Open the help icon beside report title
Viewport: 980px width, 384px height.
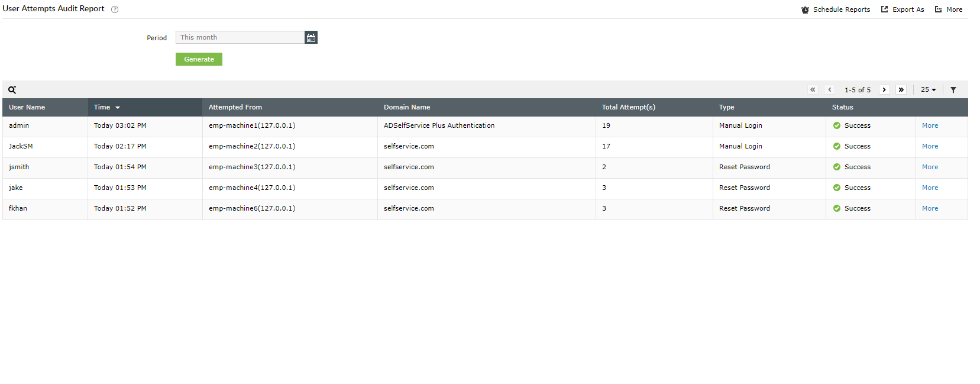[115, 9]
